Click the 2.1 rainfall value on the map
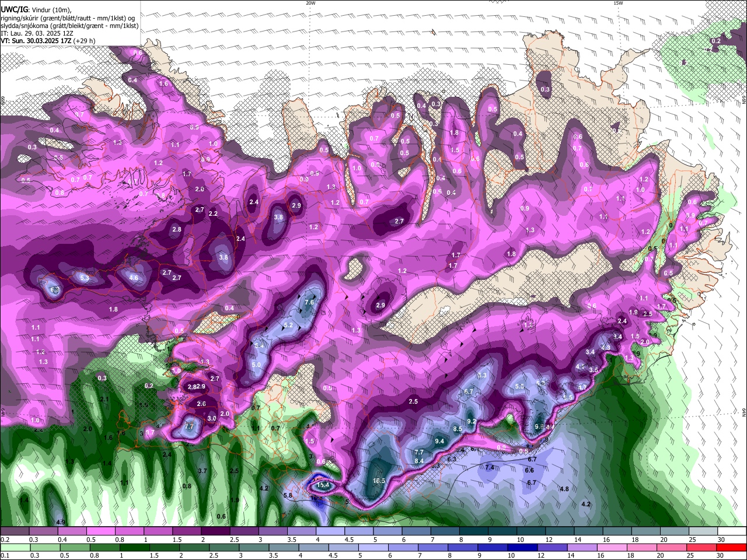Image resolution: width=747 pixels, height=560 pixels. 104,399
